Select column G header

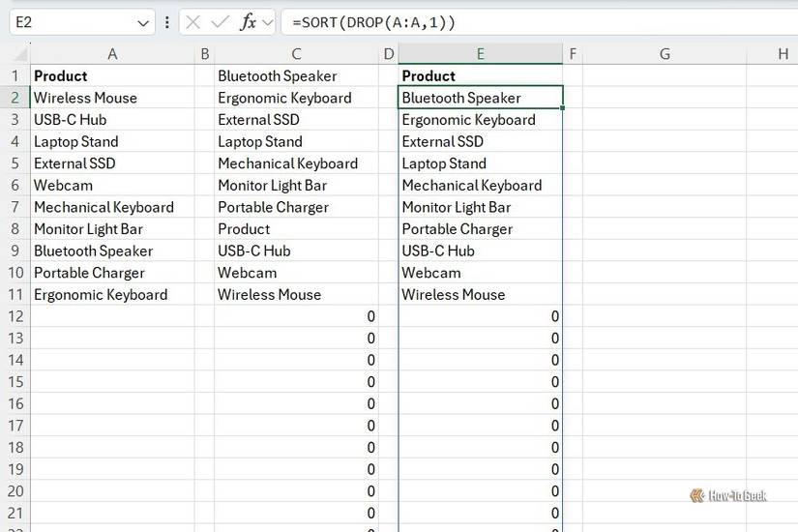click(665, 54)
